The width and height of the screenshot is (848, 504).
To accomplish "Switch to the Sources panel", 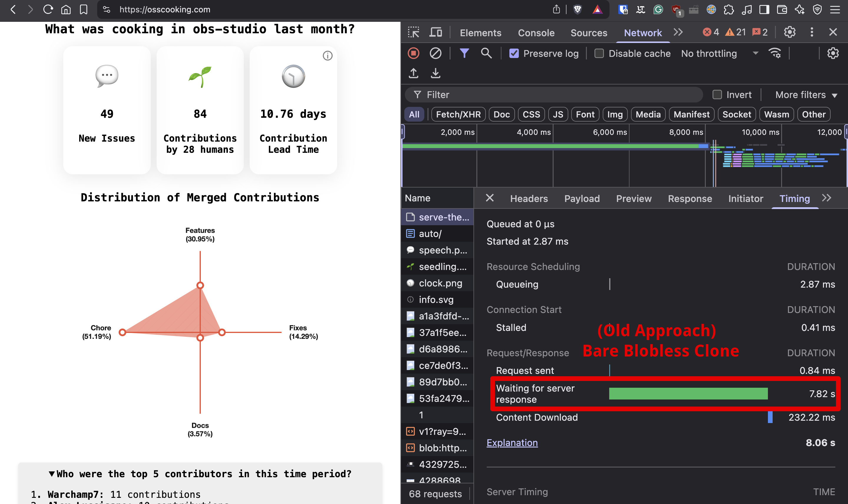I will click(x=589, y=33).
